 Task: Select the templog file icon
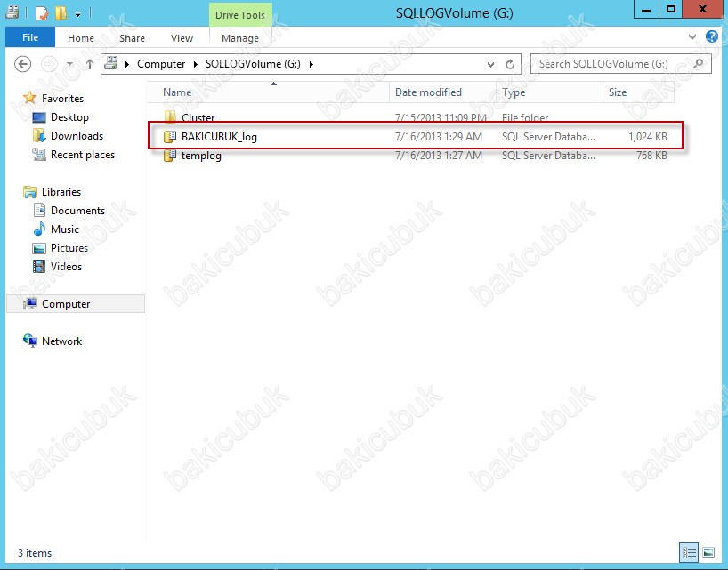tap(170, 156)
